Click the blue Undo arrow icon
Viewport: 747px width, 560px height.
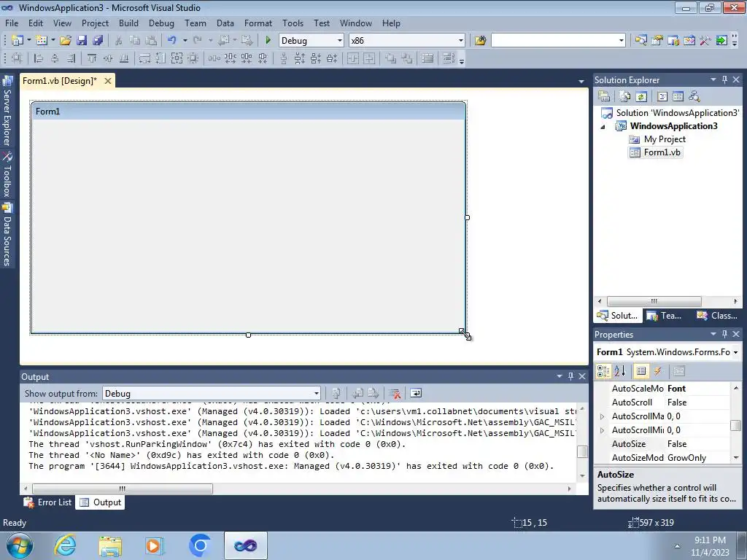(172, 41)
